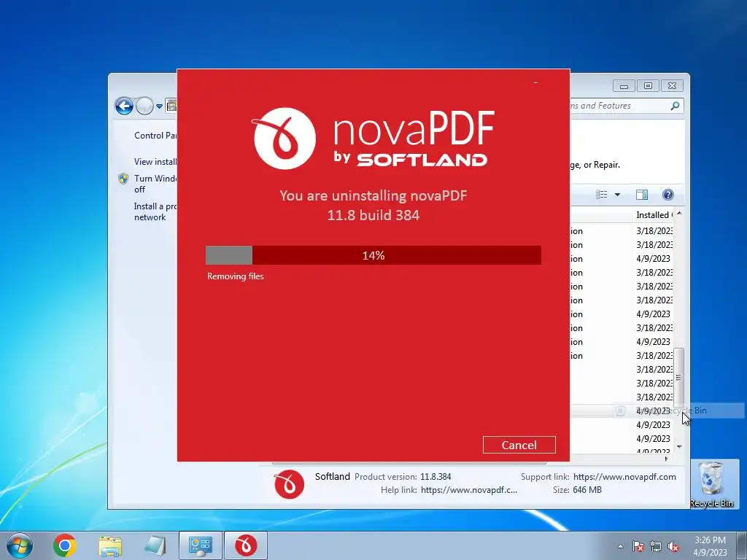Open the Windows Start menu
This screenshot has height=560, width=747.
point(20,545)
